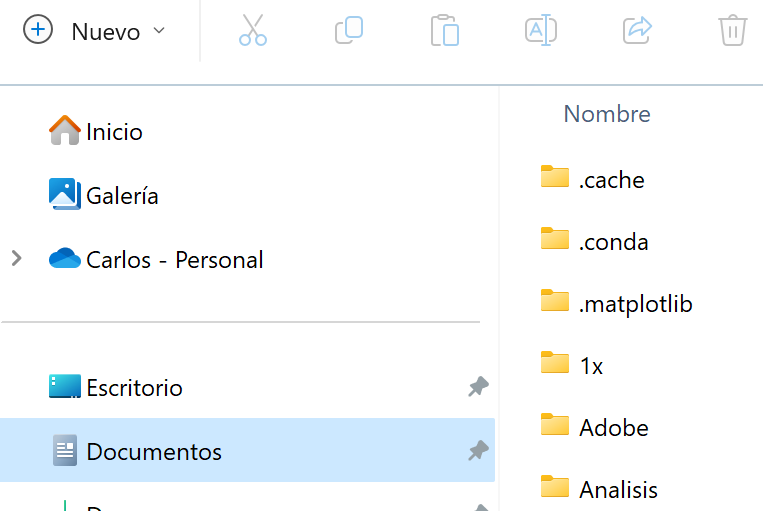Expand the Carlos - Personal OneDrive node
Image resolution: width=763 pixels, height=511 pixels.
tap(17, 258)
